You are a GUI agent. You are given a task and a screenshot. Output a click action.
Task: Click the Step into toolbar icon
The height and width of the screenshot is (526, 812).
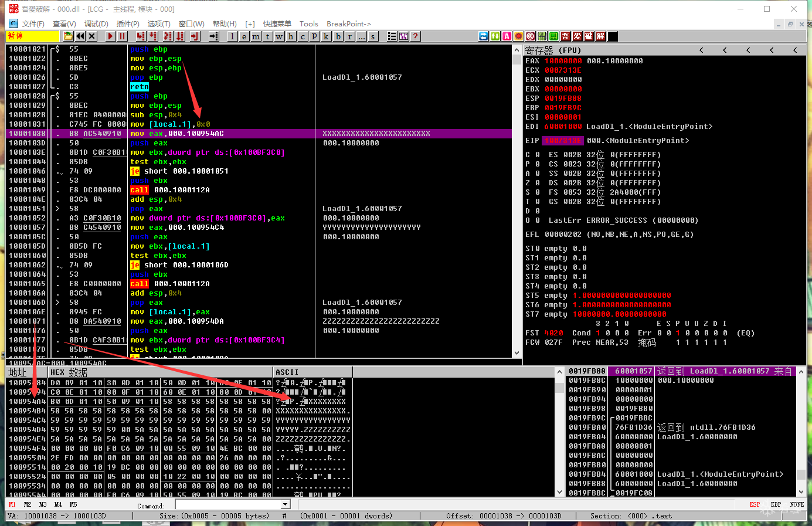pos(141,36)
